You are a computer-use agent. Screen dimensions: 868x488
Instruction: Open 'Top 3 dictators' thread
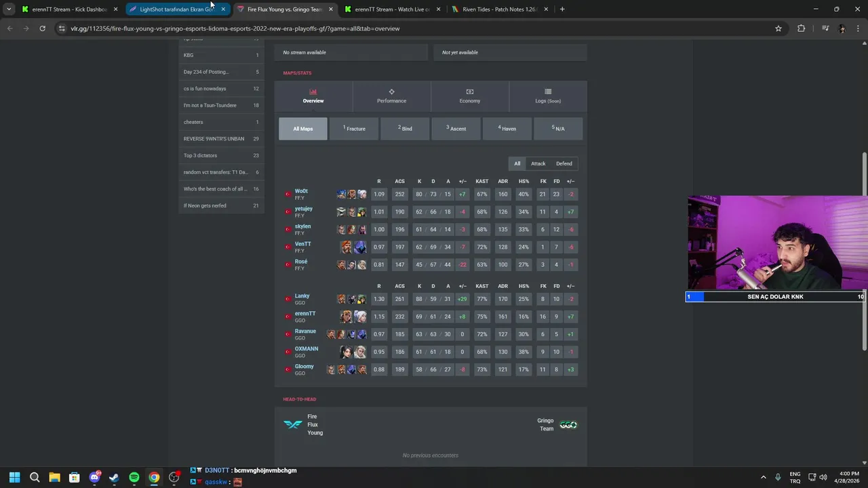[x=221, y=155]
